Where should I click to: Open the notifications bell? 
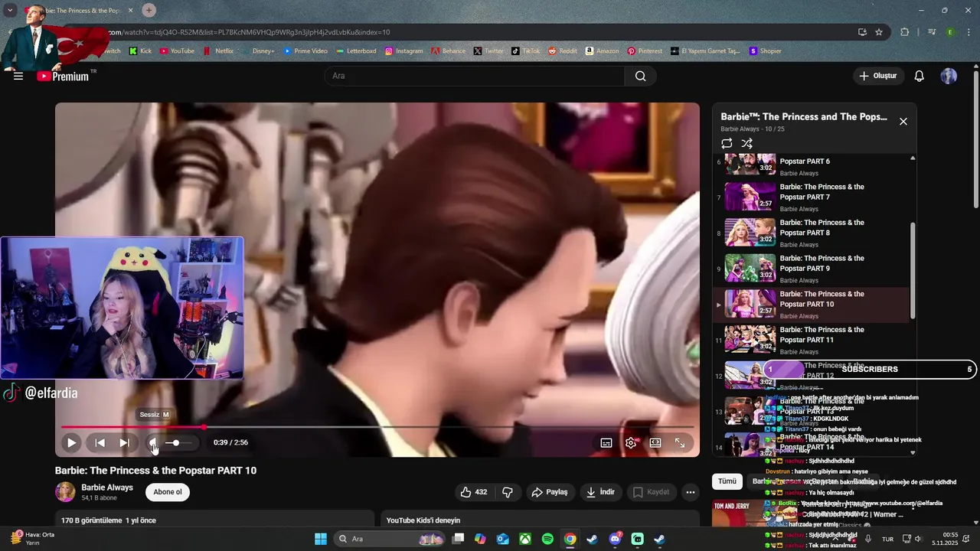click(920, 76)
